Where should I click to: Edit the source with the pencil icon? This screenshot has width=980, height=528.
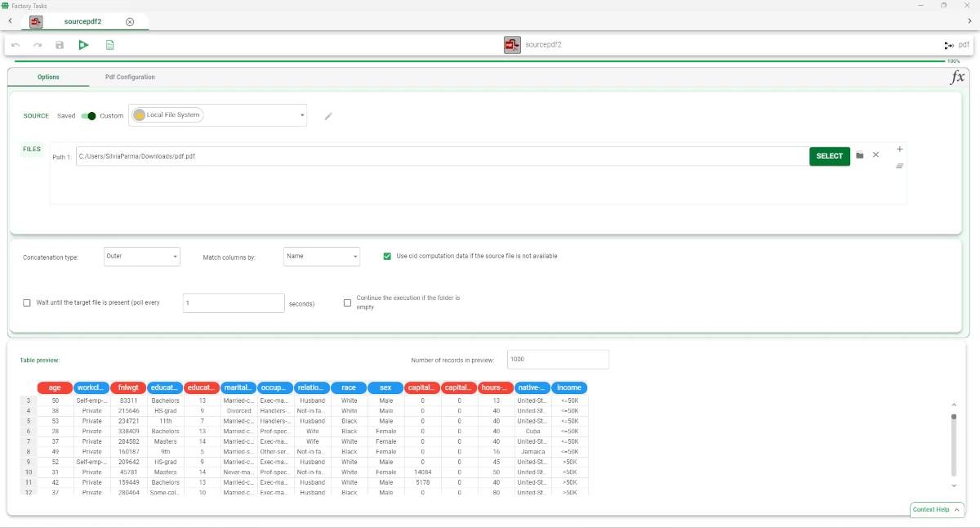[x=328, y=116]
